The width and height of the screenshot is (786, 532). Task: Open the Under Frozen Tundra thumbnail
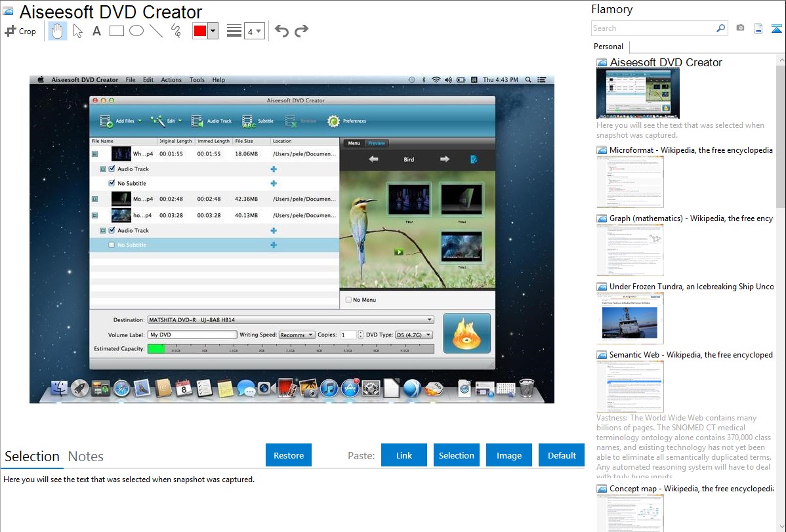click(x=630, y=319)
